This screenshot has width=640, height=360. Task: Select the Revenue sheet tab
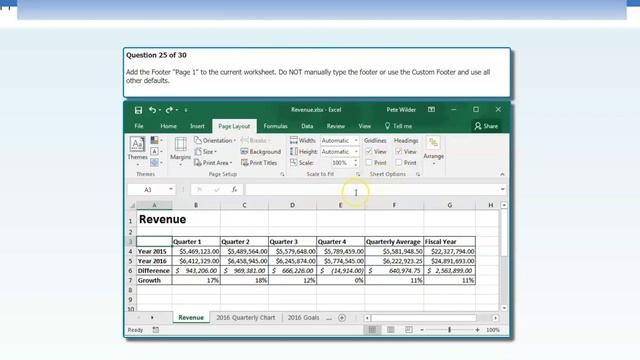[x=191, y=318]
